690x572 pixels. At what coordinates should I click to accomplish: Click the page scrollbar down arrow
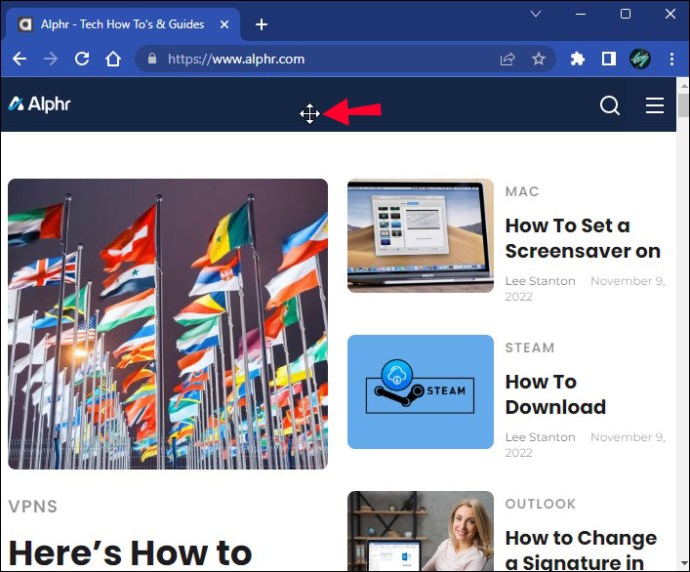[x=683, y=563]
